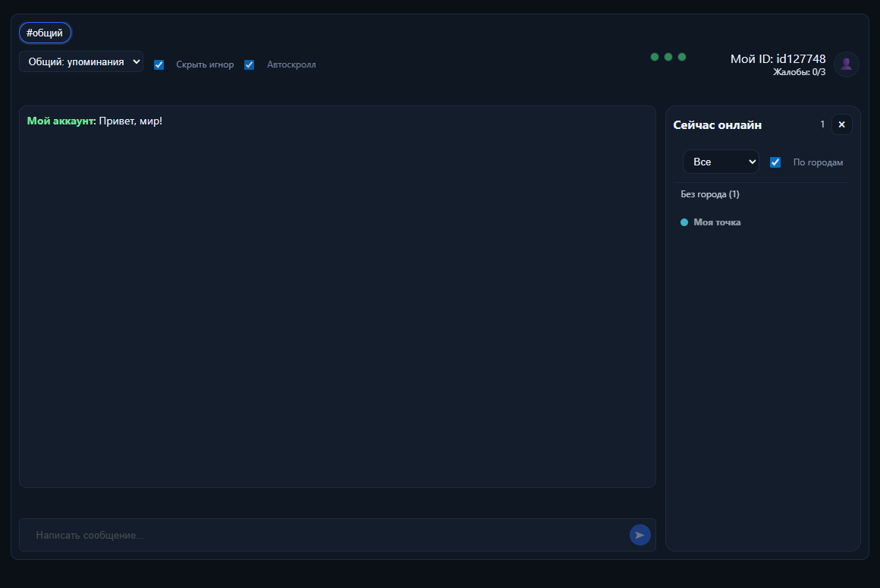Screen dimensions: 880x588
Task: Open the Общий: упоминания dropdown
Action: point(81,61)
